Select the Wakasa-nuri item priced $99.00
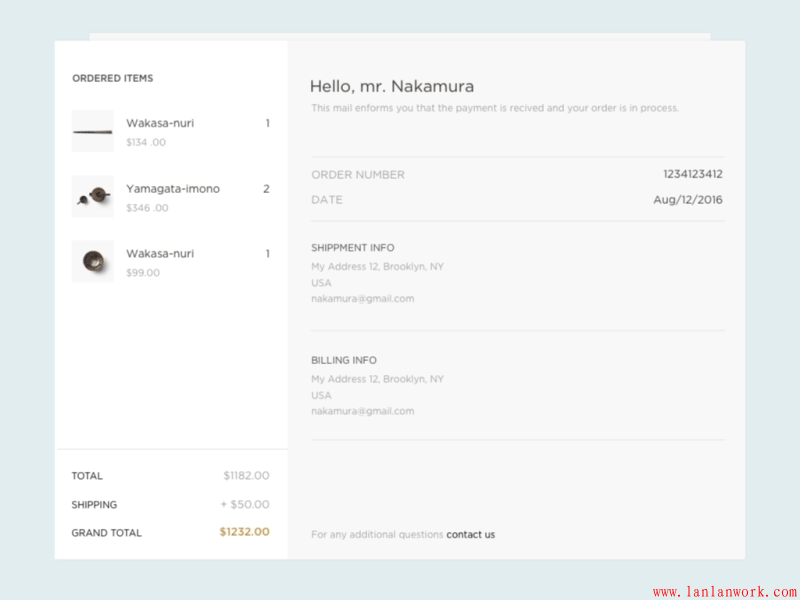Screen dimensions: 800x600 point(159,254)
